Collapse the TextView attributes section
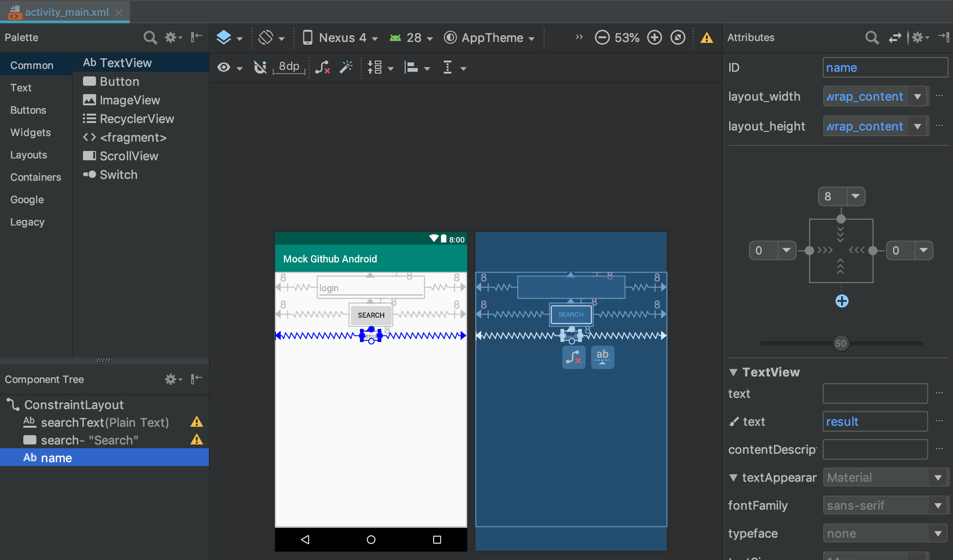Screen dimensions: 953x560 point(733,372)
